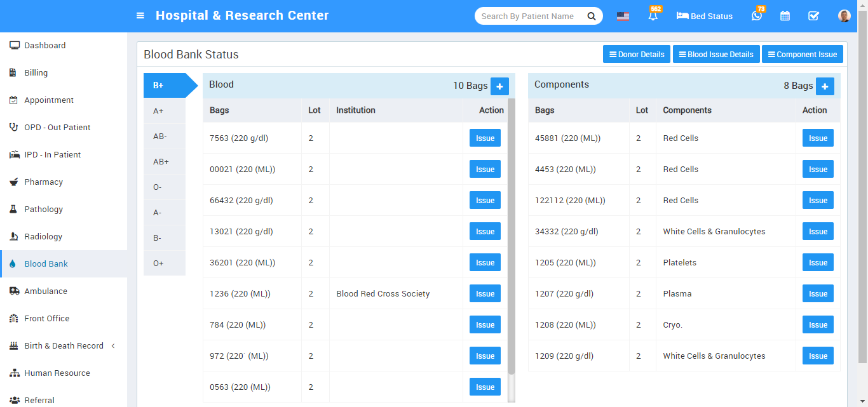The image size is (868, 407).
Task: Add component bag with plus icon
Action: [825, 86]
